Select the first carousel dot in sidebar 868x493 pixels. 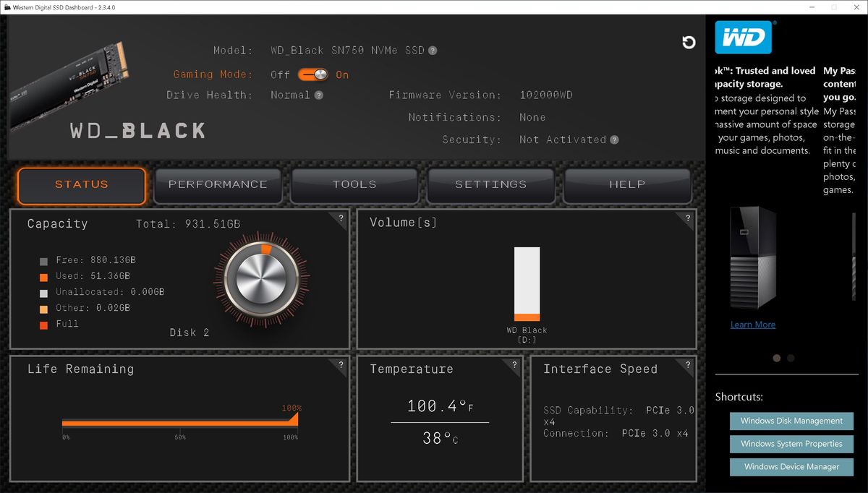777,358
